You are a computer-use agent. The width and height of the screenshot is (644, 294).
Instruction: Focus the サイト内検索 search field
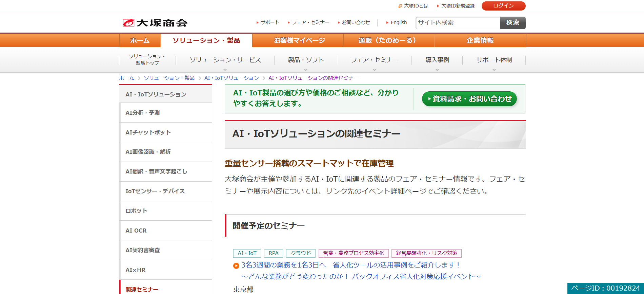[x=458, y=23]
